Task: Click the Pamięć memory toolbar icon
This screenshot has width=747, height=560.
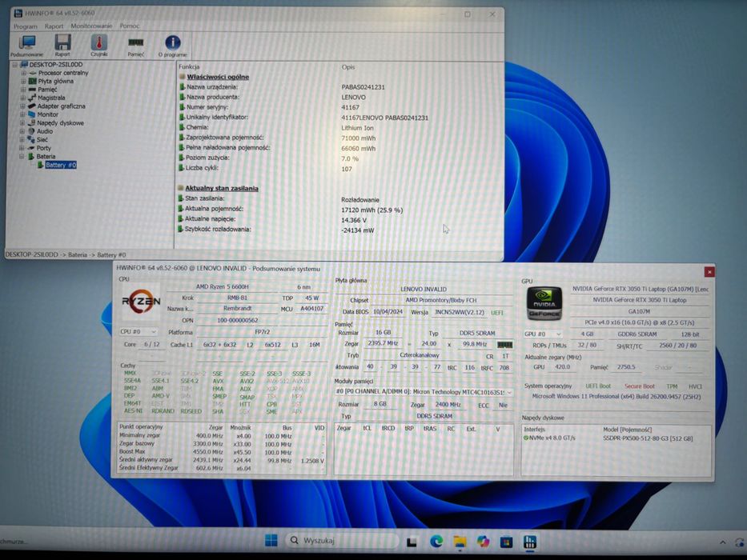Action: pyautogui.click(x=136, y=46)
